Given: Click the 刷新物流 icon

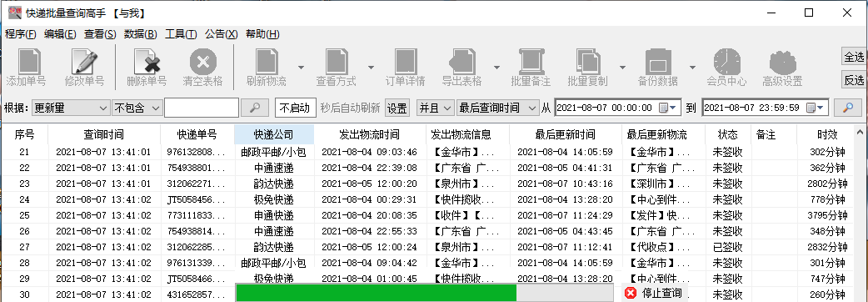Looking at the screenshot, I should [267, 61].
